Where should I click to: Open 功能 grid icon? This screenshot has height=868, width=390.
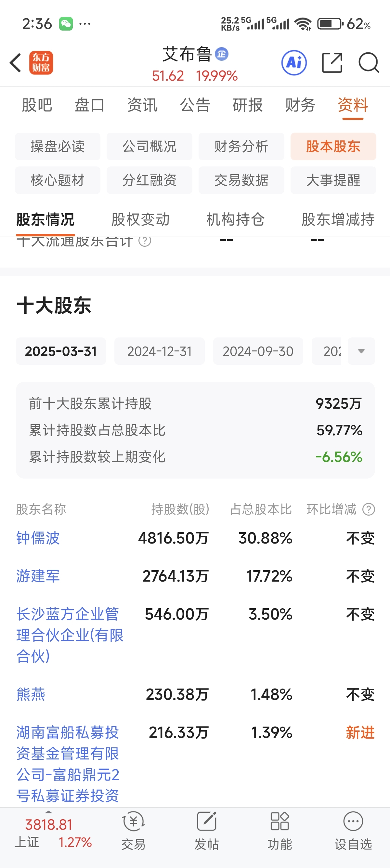pyautogui.click(x=279, y=831)
